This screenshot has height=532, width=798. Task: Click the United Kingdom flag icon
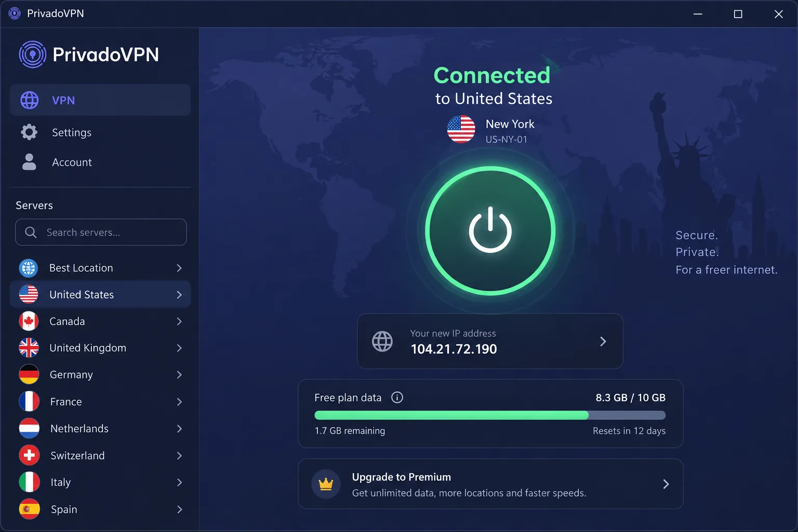[x=29, y=348]
